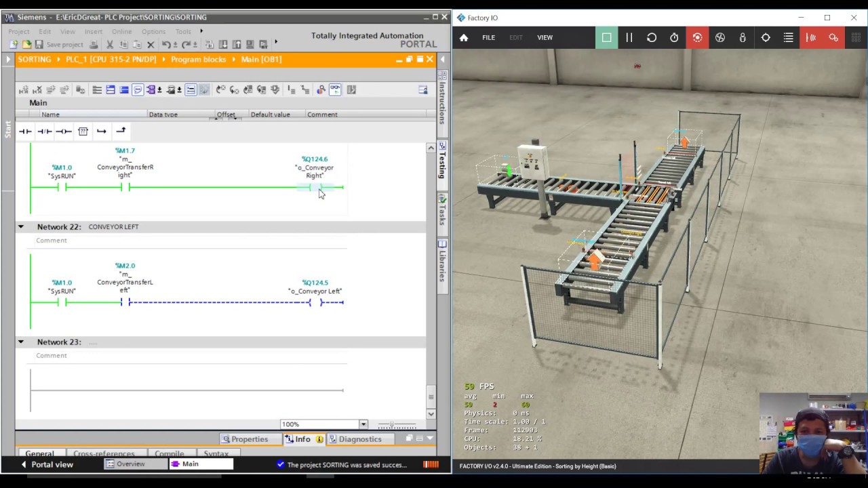This screenshot has width=868, height=488.
Task: Insert an empty box instruction
Action: (x=83, y=131)
